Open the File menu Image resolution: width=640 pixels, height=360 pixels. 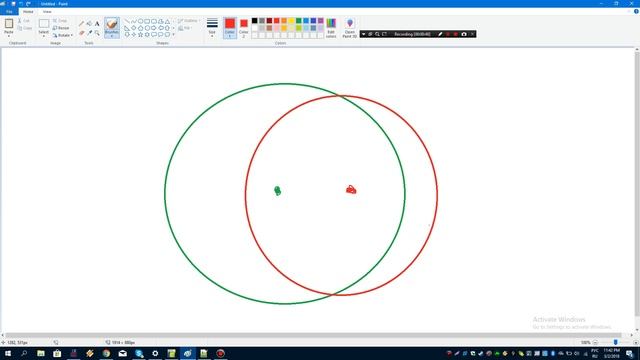(9, 12)
